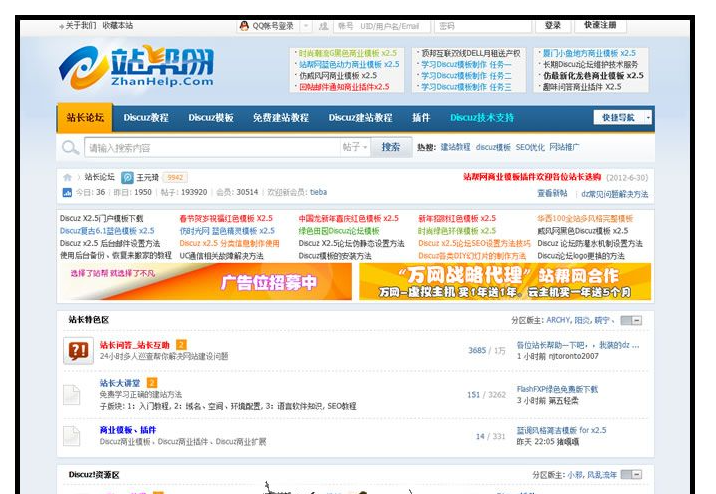This screenshot has height=494, width=716.
Task: Click the 搜索 button
Action: coord(391,147)
